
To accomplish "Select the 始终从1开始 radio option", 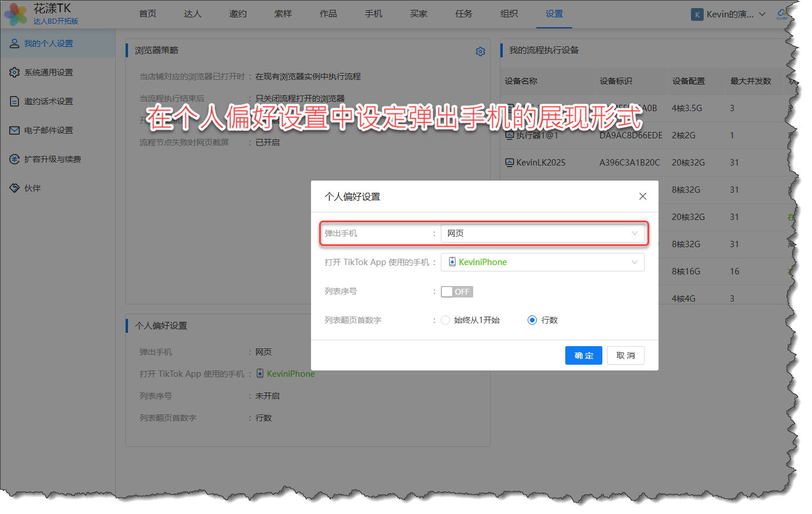I will [445, 320].
